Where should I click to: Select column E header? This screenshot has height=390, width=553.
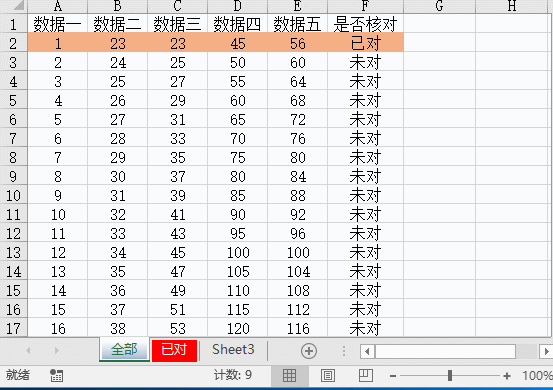tap(297, 6)
